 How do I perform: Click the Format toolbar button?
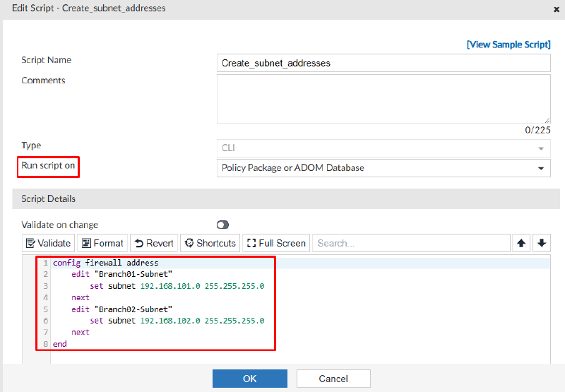[x=102, y=243]
